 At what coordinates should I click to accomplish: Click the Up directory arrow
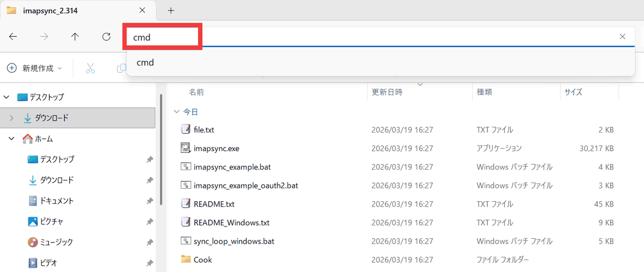pyautogui.click(x=75, y=36)
